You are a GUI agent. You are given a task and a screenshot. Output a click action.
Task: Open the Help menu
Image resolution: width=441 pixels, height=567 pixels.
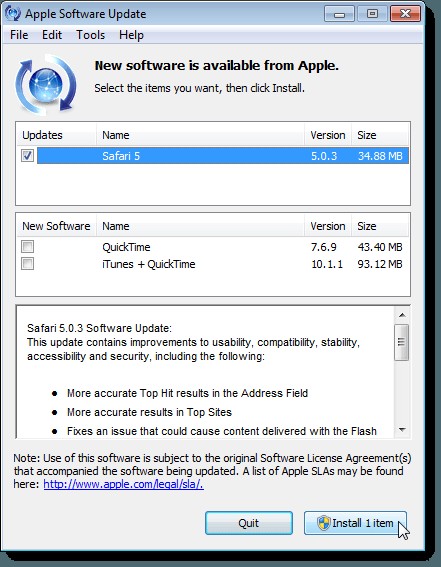tap(131, 35)
